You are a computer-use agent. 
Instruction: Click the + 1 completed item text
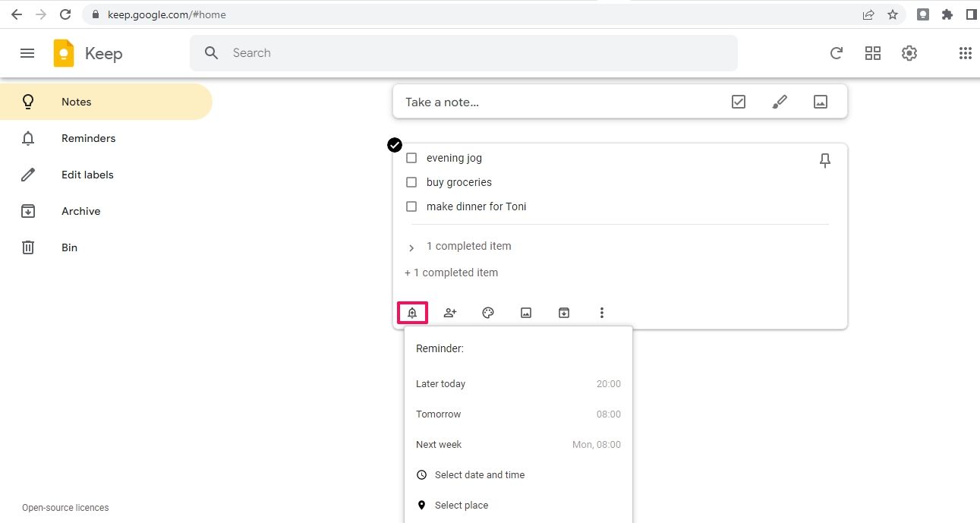point(452,273)
